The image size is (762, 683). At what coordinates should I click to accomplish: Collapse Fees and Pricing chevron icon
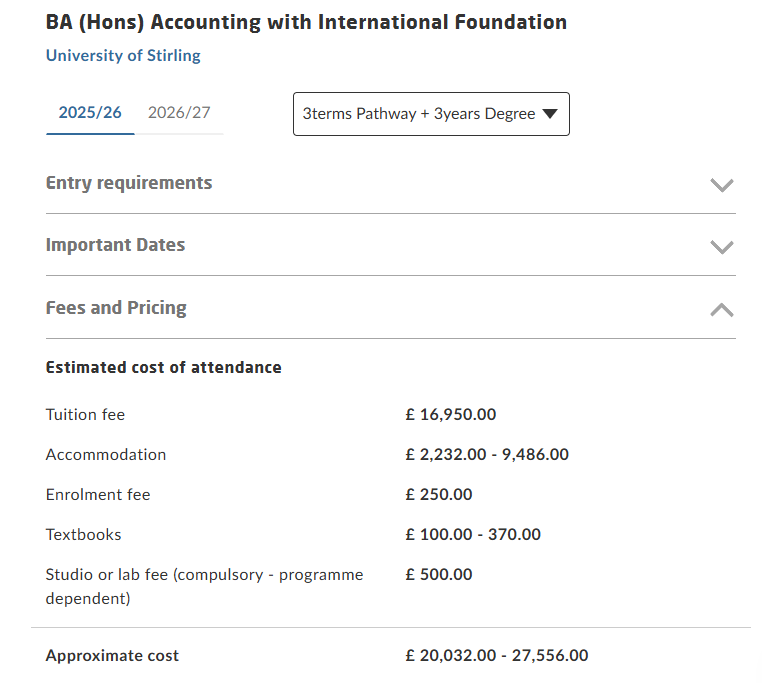point(721,310)
